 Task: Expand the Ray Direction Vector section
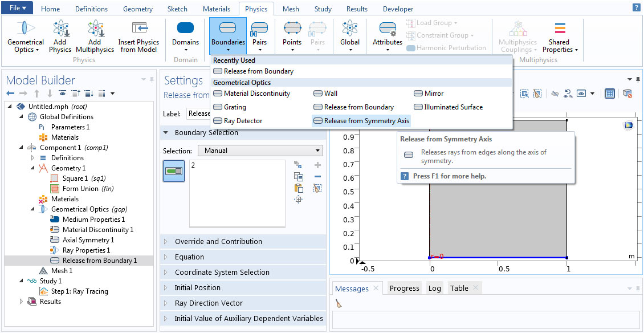pos(209,303)
